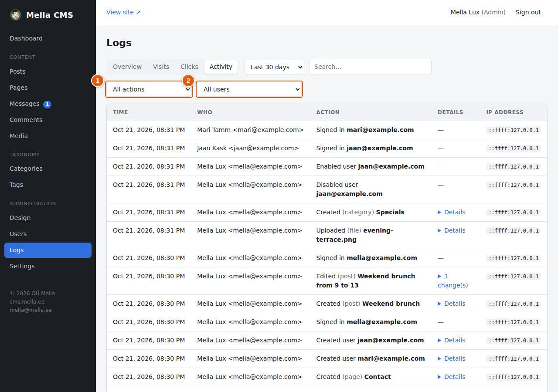Open the All users filter dropdown
The width and height of the screenshot is (558, 392).
coord(249,89)
